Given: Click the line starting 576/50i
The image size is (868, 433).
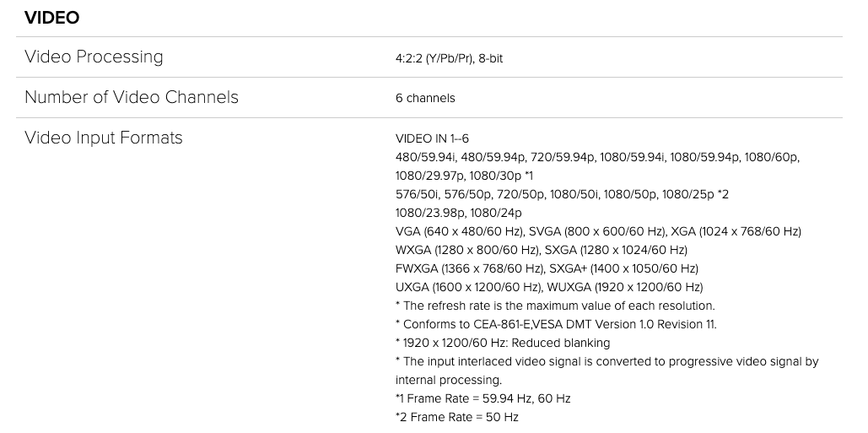Looking at the screenshot, I should click(x=562, y=194).
